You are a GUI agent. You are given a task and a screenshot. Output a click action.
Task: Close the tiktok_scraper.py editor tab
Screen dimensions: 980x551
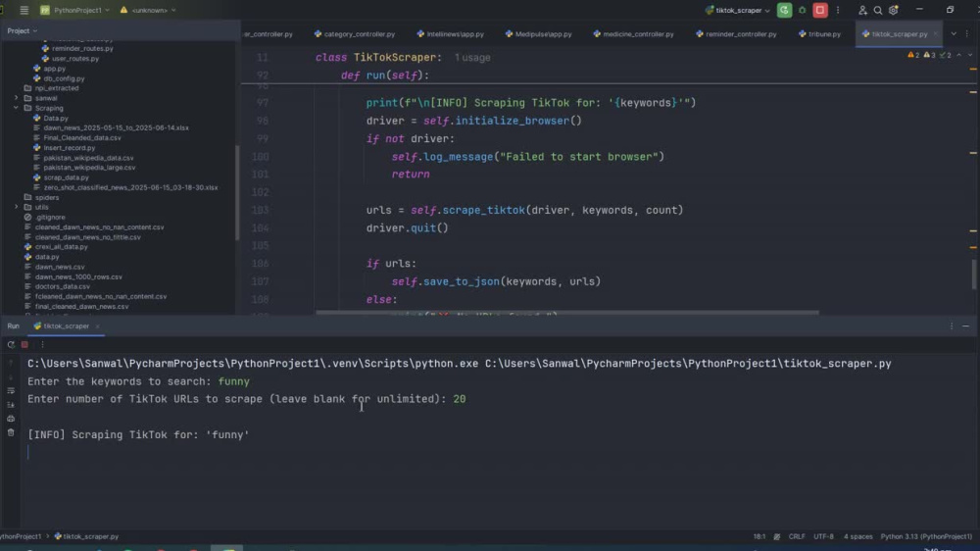tap(936, 33)
